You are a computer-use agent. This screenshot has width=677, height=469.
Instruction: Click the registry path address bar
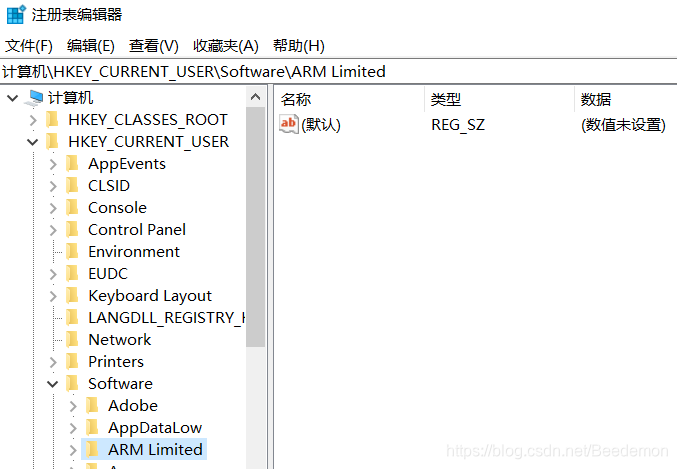[338, 72]
